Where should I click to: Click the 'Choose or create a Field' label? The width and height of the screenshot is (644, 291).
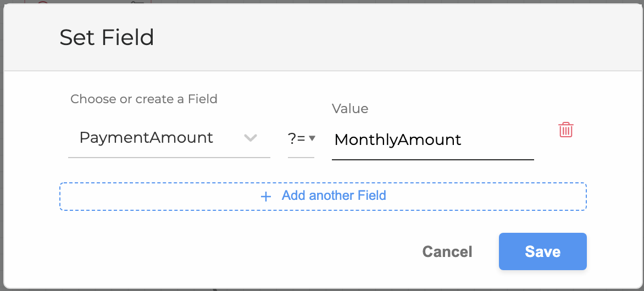coord(144,99)
